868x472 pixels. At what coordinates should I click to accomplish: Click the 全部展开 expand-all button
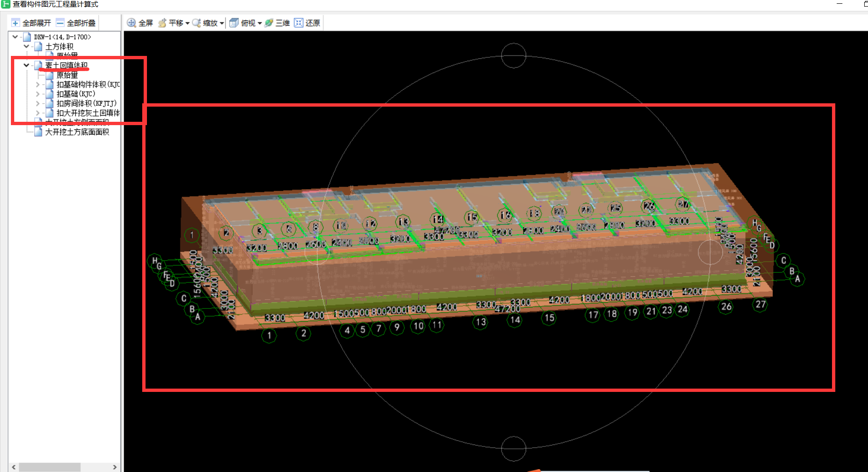pos(31,23)
